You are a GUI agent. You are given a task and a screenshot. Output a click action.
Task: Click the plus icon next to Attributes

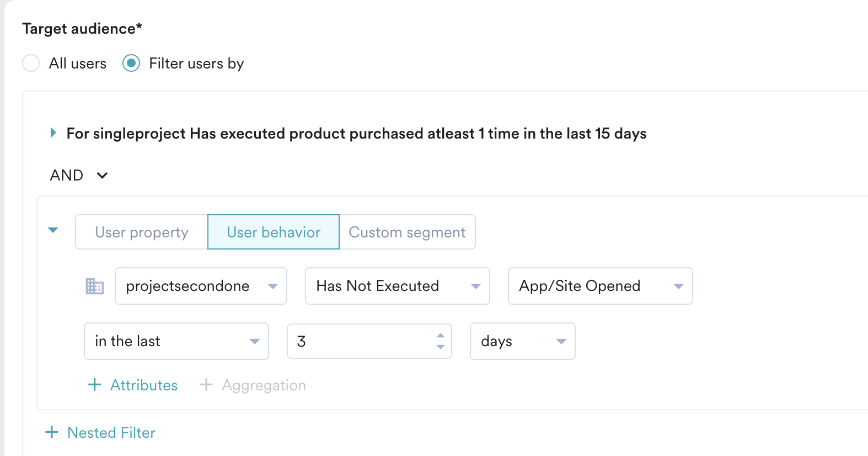click(x=94, y=385)
